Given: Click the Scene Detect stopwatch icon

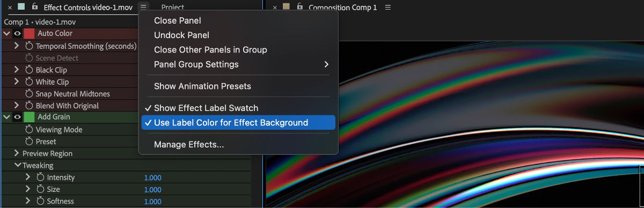Looking at the screenshot, I should tap(29, 58).
